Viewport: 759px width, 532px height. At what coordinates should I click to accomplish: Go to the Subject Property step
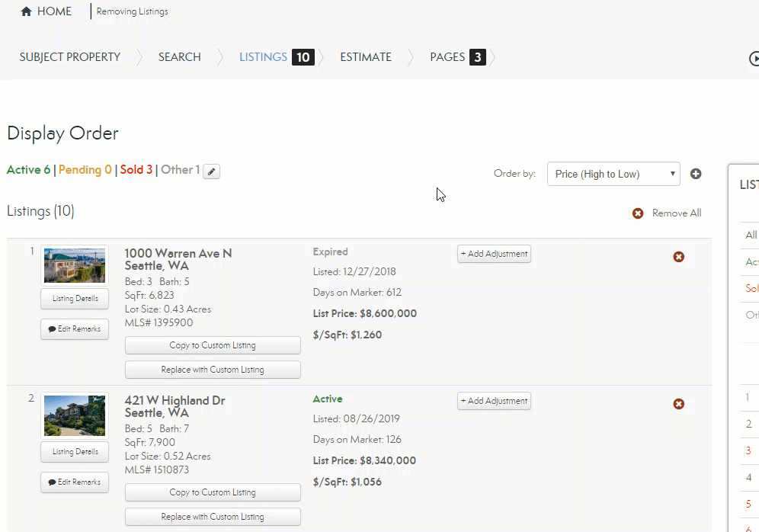pyautogui.click(x=70, y=57)
